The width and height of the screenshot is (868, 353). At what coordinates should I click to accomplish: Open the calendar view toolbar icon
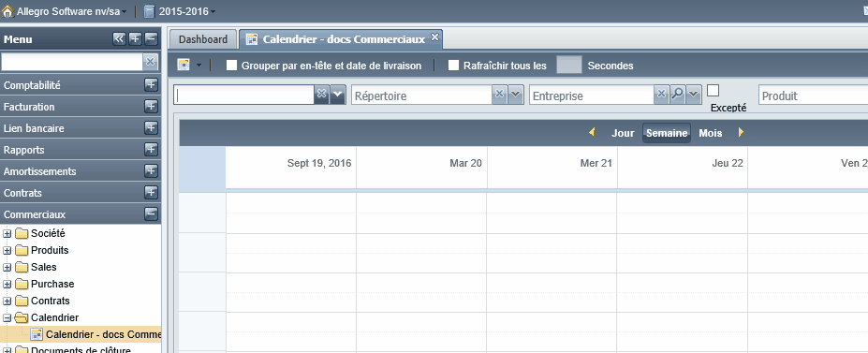click(184, 66)
